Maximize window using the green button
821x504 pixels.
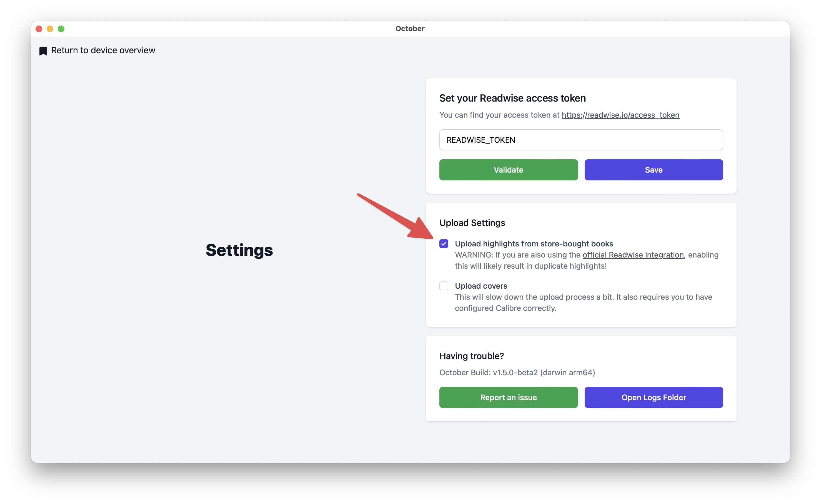coord(61,29)
